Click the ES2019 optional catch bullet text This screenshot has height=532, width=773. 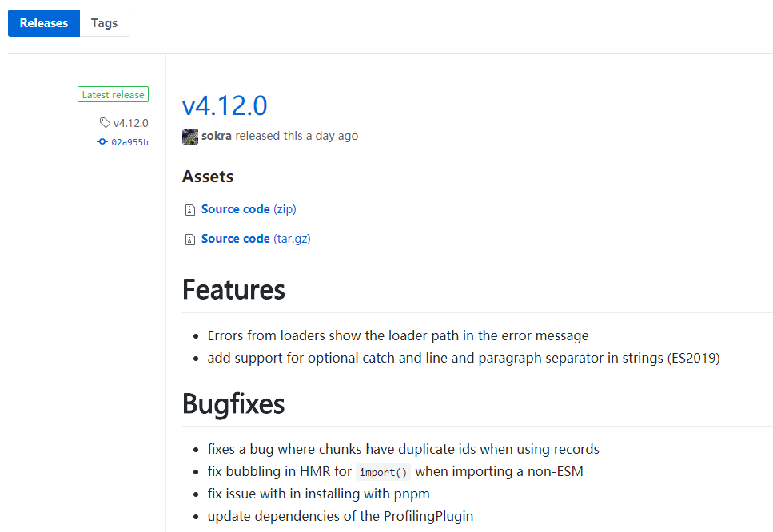pyautogui.click(x=464, y=358)
